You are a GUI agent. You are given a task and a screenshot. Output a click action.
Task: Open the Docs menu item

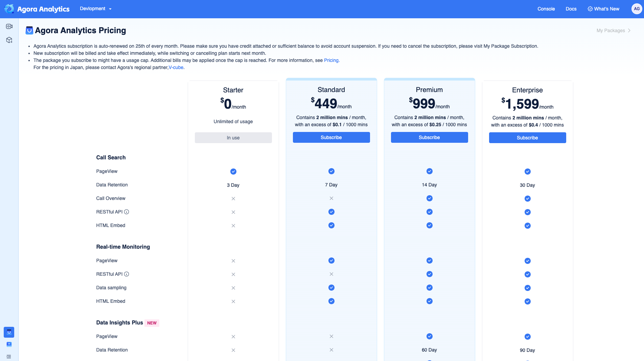point(571,9)
